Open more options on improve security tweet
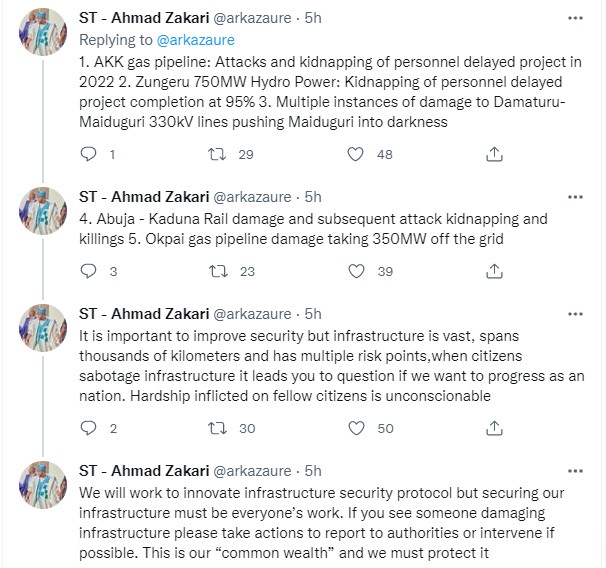Image resolution: width=606 pixels, height=568 pixels. click(574, 313)
